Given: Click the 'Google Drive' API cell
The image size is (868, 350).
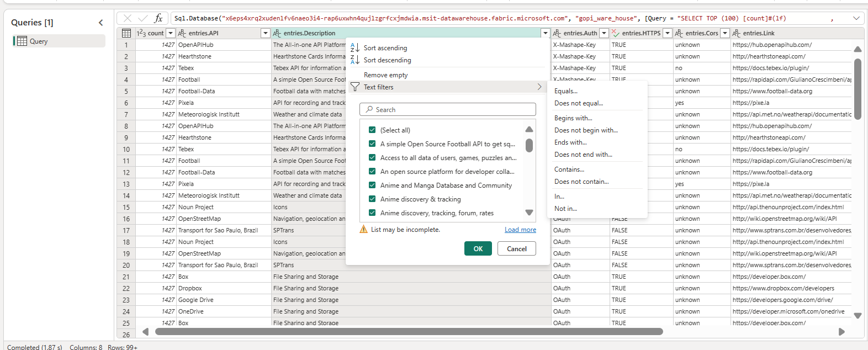Looking at the screenshot, I should [x=224, y=300].
